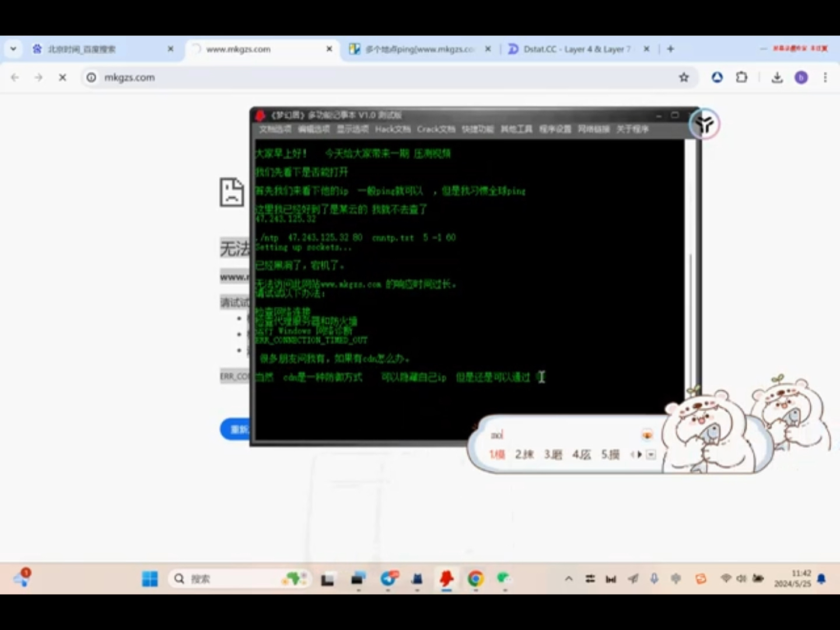The width and height of the screenshot is (840, 630).
Task: Open the Crack文档 menu
Action: click(x=436, y=129)
